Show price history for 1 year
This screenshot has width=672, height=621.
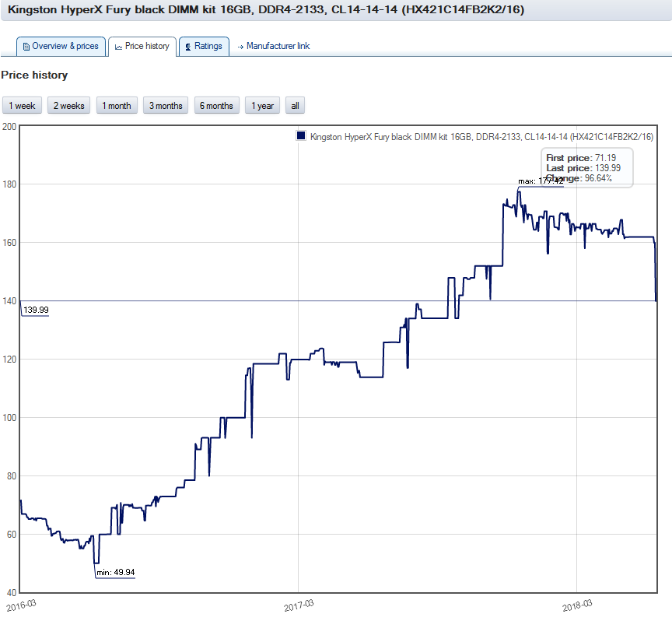[262, 106]
